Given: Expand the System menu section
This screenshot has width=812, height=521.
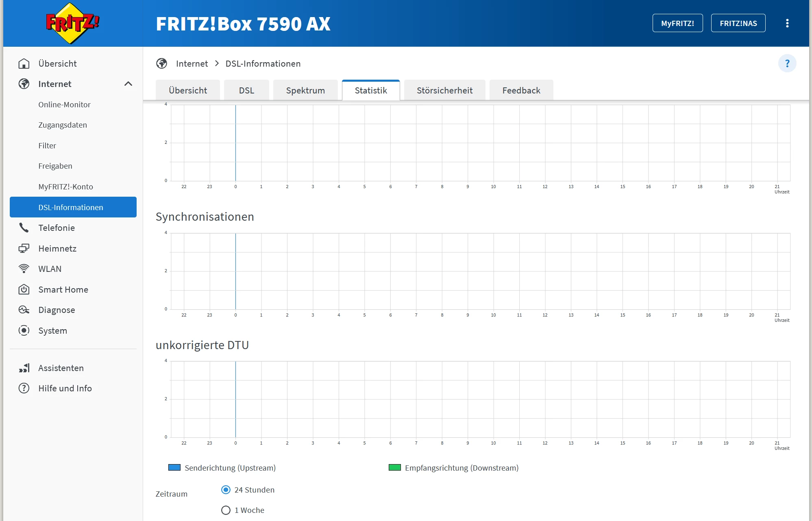Looking at the screenshot, I should click(52, 330).
